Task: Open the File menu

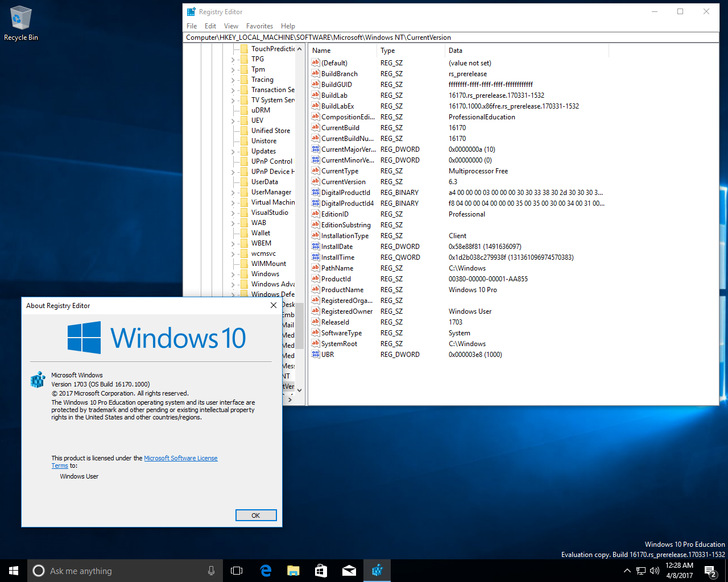Action: pos(192,26)
